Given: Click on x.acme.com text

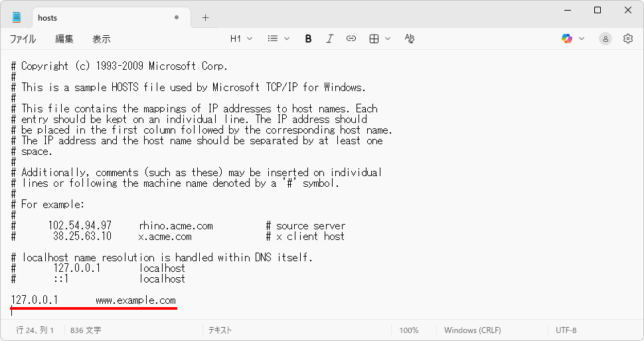Looking at the screenshot, I should click(x=165, y=237).
